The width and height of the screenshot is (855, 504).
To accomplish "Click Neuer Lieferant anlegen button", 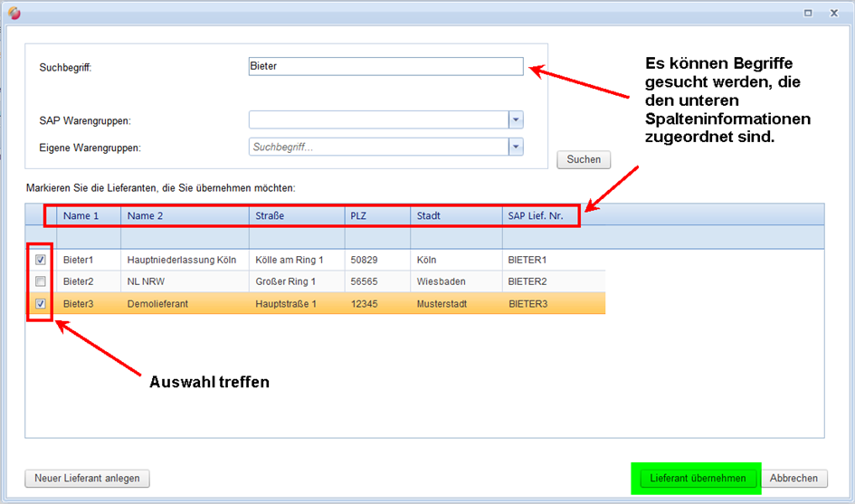I will click(88, 479).
